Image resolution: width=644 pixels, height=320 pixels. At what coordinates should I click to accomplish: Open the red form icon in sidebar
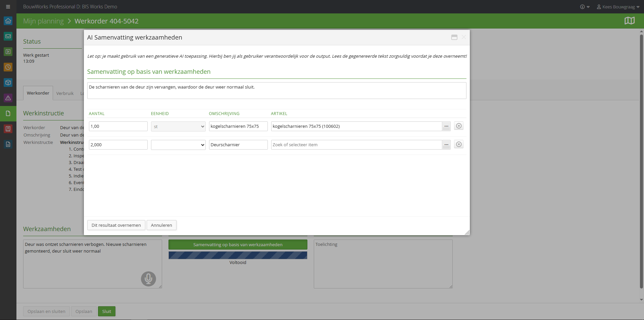8,129
